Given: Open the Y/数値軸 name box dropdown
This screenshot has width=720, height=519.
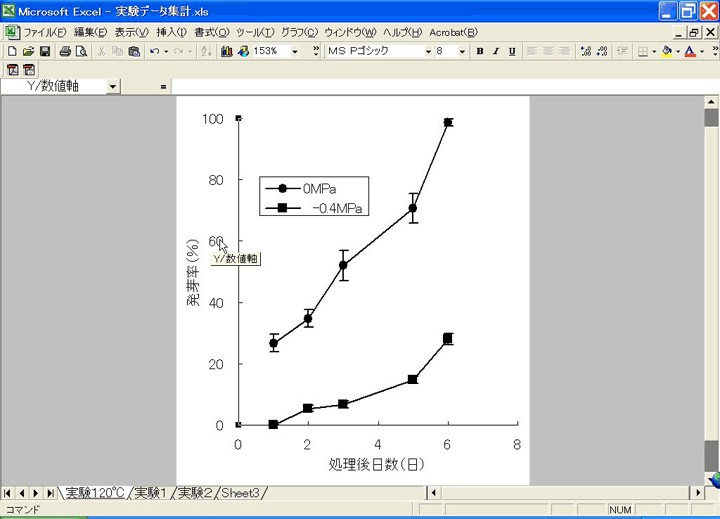Looking at the screenshot, I should click(112, 87).
